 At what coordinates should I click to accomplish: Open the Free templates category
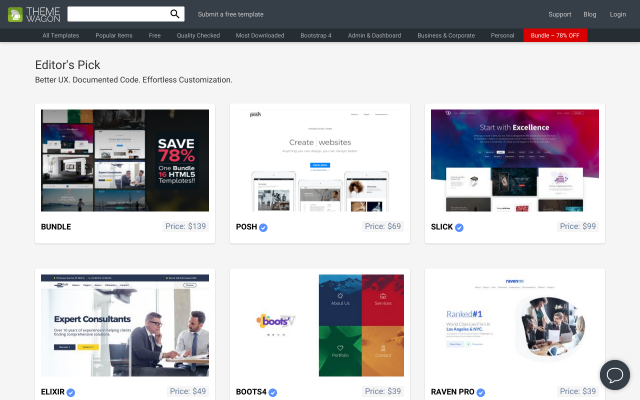(x=155, y=36)
